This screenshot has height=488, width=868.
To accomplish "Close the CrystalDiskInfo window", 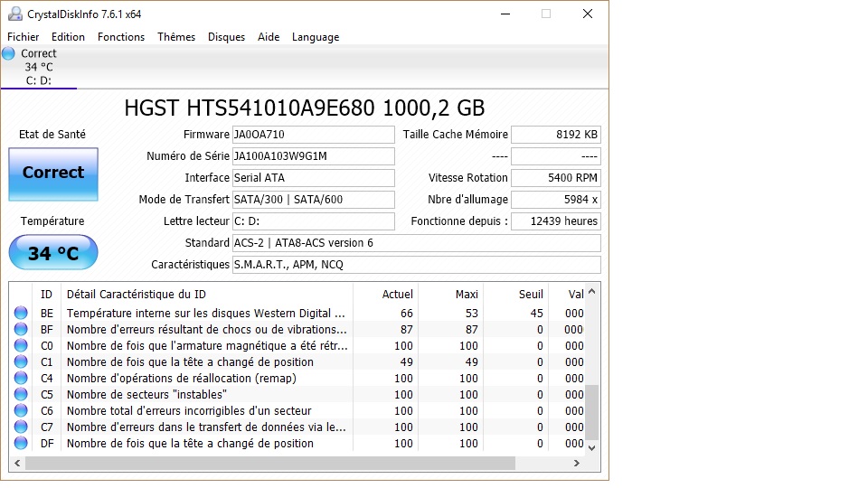I will coord(588,14).
